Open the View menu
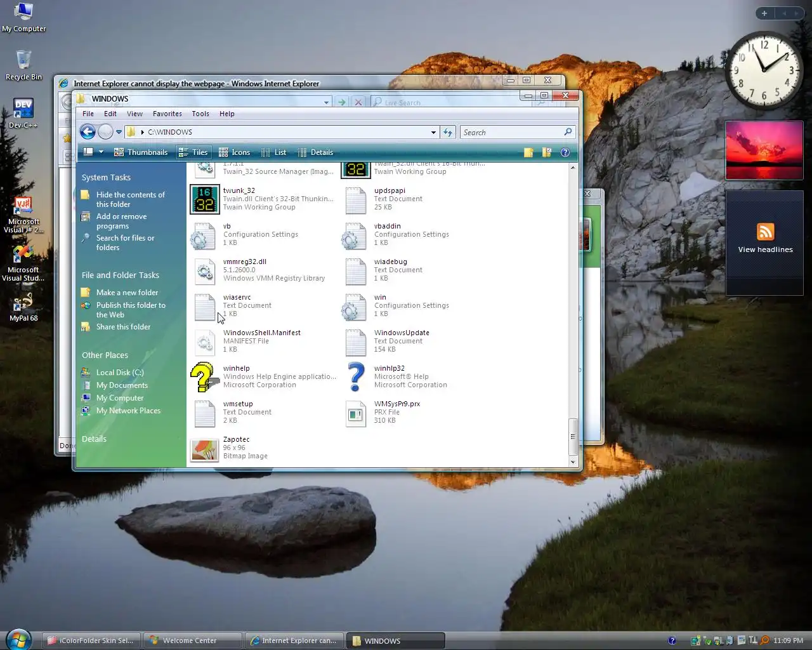The image size is (812, 650). pos(134,114)
